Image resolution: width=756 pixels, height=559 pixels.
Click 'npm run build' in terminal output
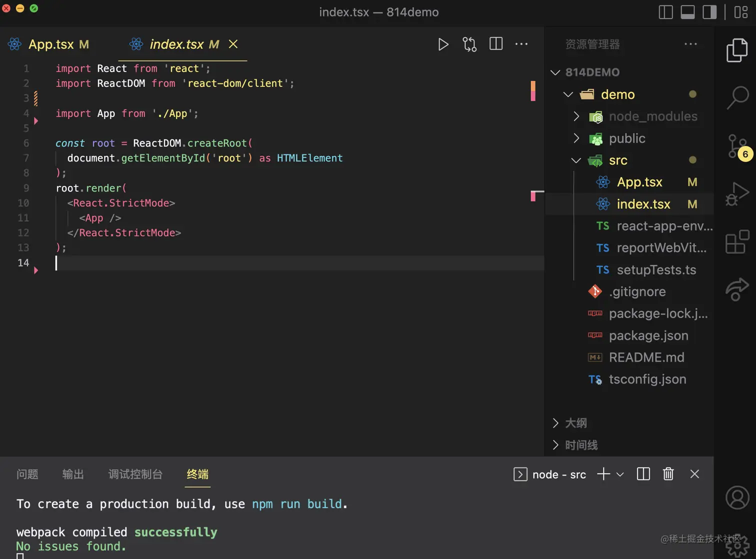[x=297, y=504]
